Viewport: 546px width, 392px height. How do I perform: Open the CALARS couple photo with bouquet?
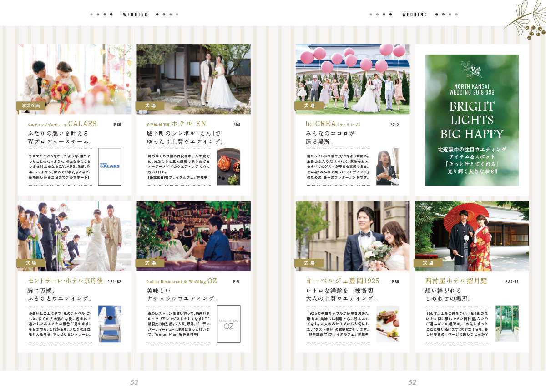pyautogui.click(x=75, y=79)
